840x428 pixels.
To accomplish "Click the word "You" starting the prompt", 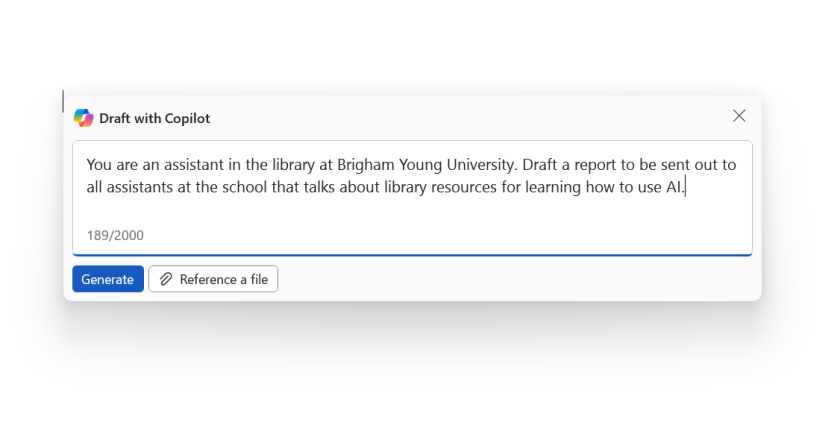I will [99, 165].
